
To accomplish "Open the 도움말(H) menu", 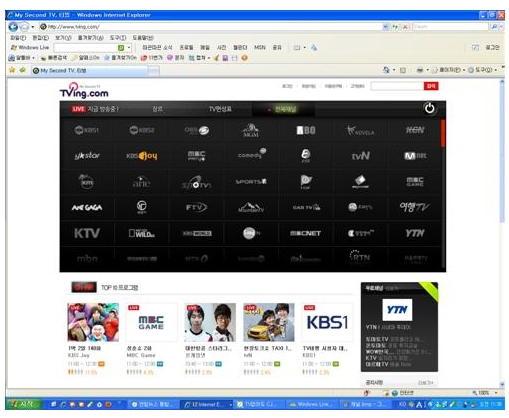I will 143,38.
